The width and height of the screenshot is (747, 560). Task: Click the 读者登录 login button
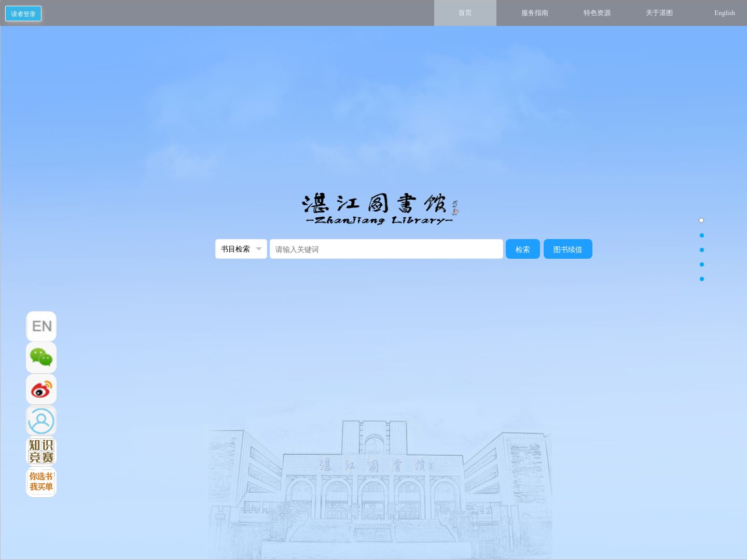[23, 13]
